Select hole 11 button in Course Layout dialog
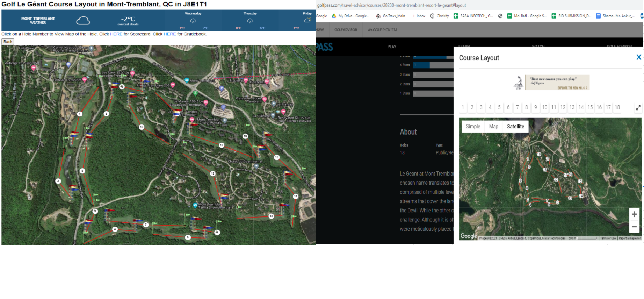644x299 pixels. click(x=554, y=108)
